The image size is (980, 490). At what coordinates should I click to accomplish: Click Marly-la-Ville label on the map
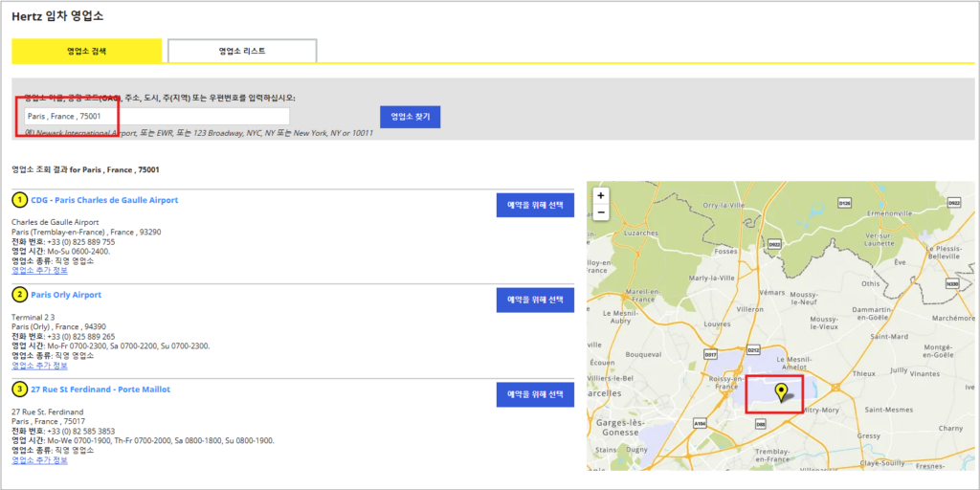711,278
